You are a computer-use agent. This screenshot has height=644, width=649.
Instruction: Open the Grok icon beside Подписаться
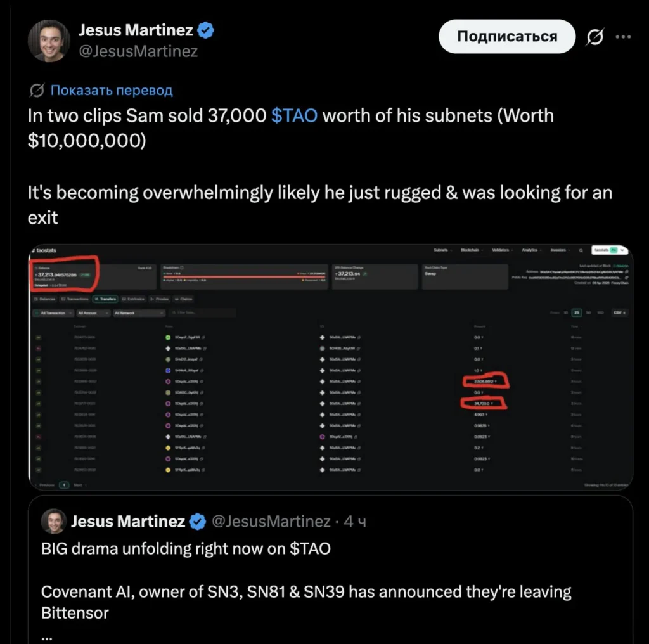tap(594, 37)
